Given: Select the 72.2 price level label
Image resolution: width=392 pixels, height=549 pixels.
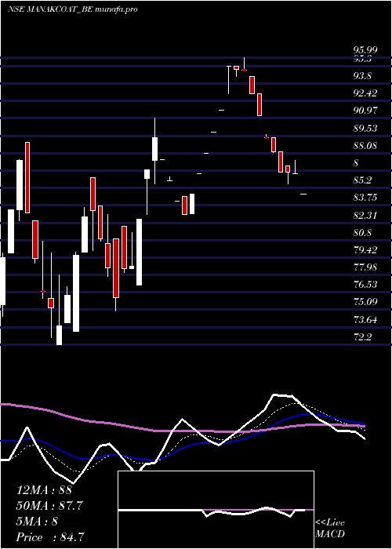Looking at the screenshot, I should click(362, 337).
